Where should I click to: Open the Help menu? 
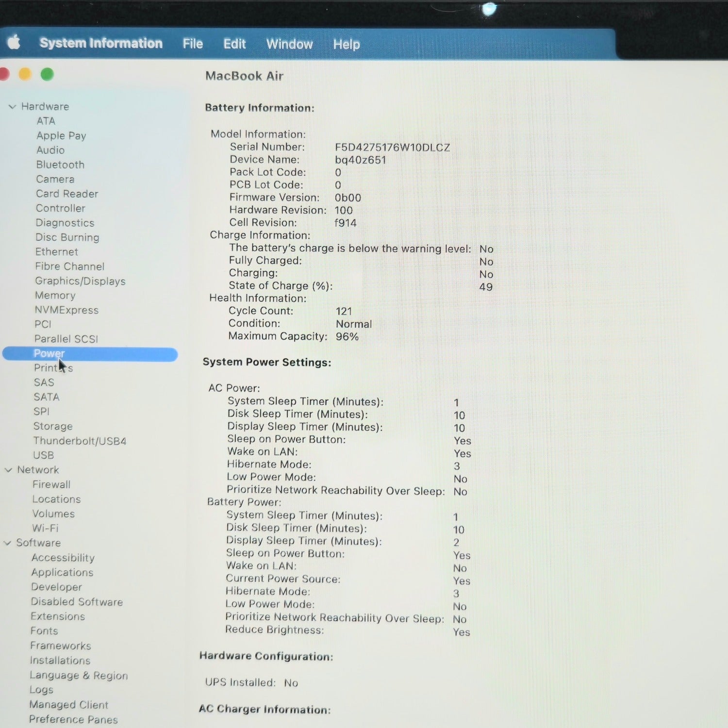347,45
